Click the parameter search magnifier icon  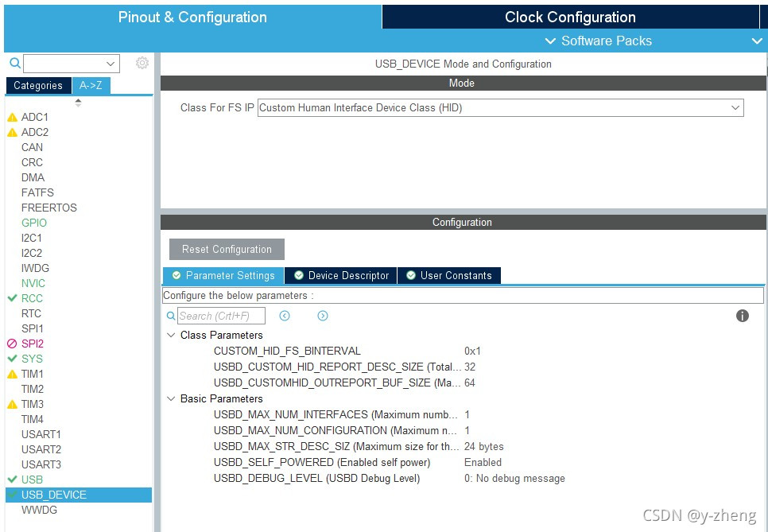click(x=170, y=316)
